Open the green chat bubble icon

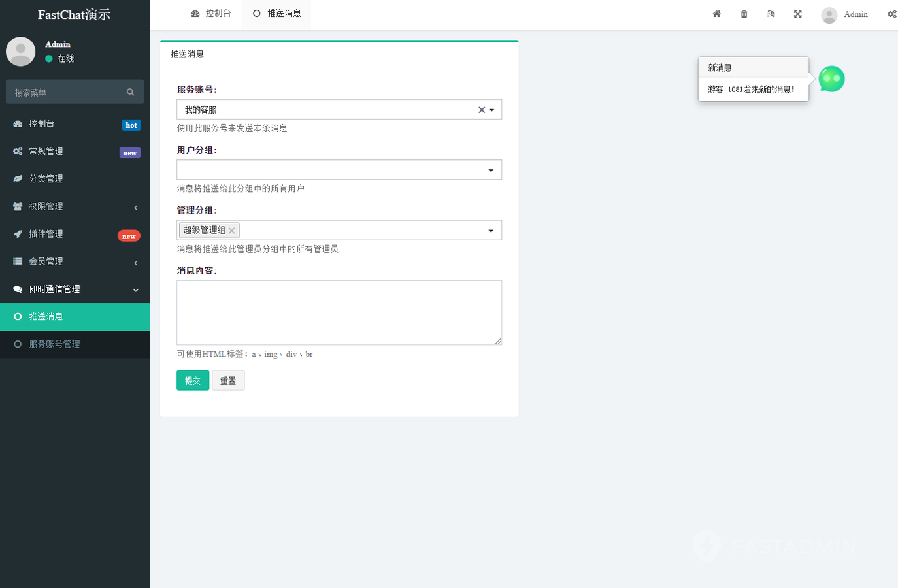click(x=831, y=79)
